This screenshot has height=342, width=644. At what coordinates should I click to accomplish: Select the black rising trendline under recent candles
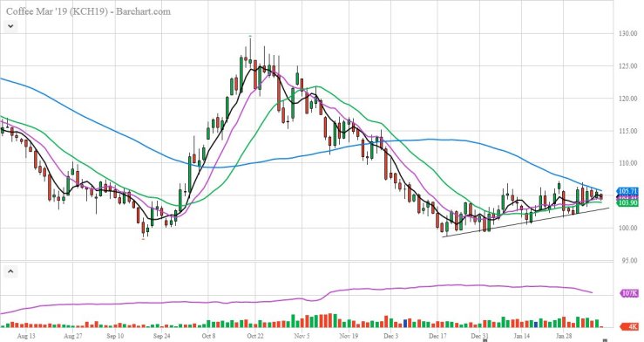coord(525,222)
